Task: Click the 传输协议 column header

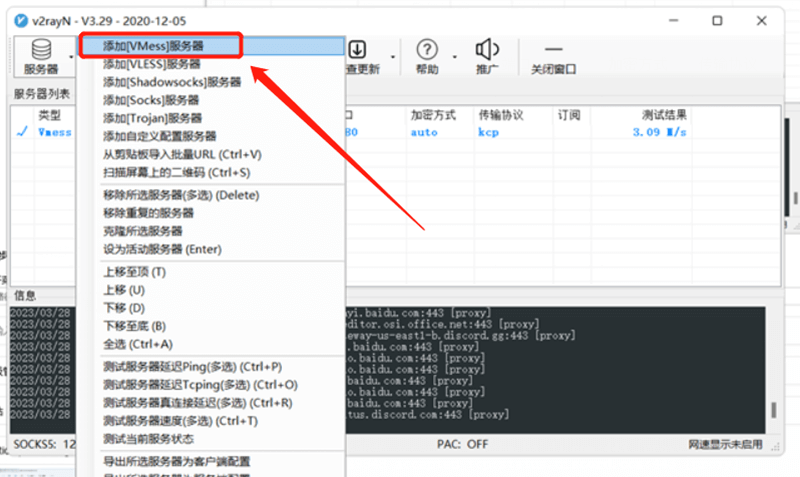Action: (501, 115)
